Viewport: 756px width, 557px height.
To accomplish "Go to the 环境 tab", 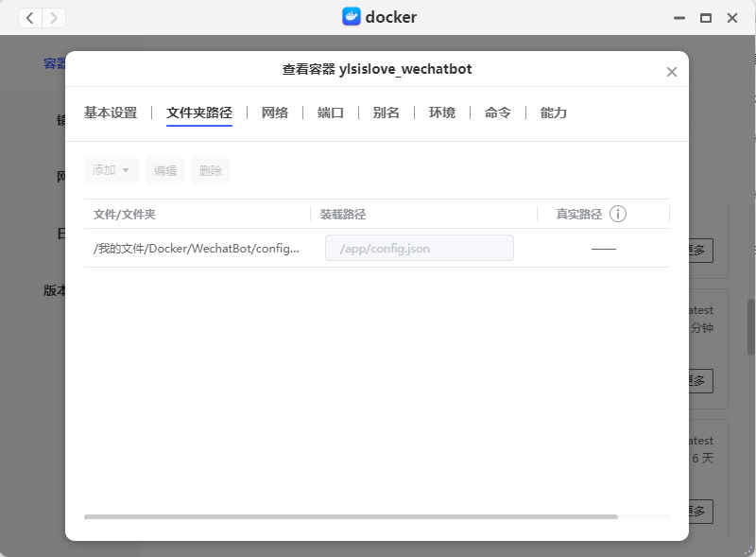I will coord(442,113).
